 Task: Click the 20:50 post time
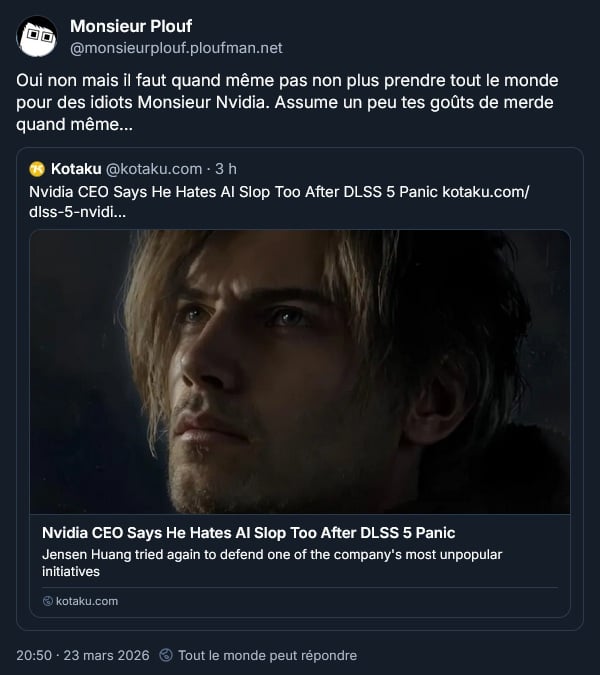point(34,656)
